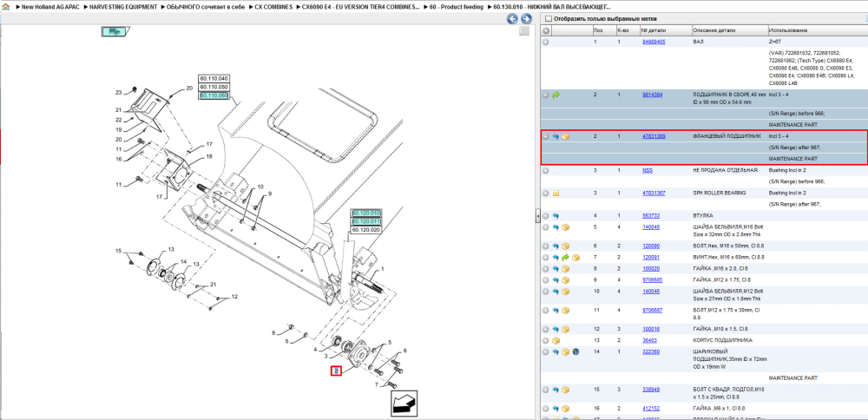
Task: Open part number link 338949
Action: tap(650, 390)
